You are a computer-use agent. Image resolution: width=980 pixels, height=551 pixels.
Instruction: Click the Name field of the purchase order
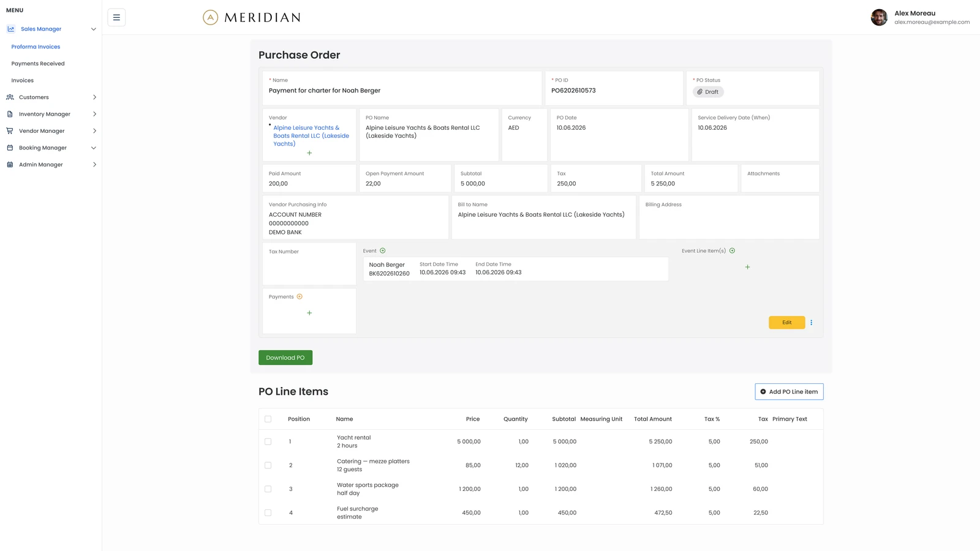coord(402,88)
